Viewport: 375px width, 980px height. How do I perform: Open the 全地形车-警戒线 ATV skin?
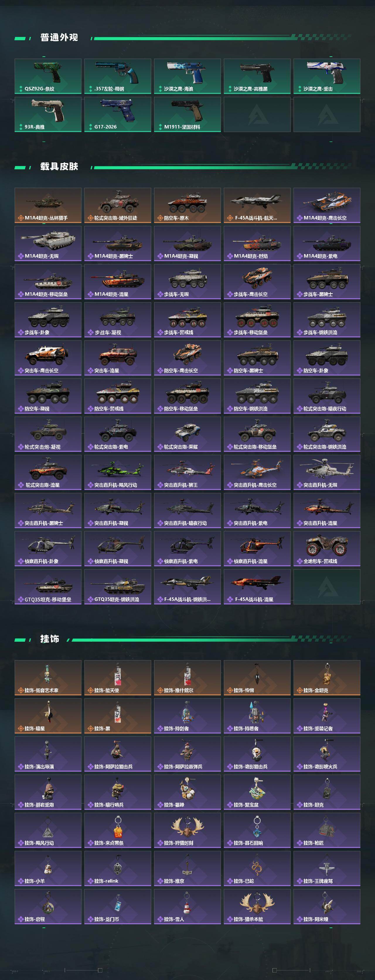pyautogui.click(x=327, y=549)
